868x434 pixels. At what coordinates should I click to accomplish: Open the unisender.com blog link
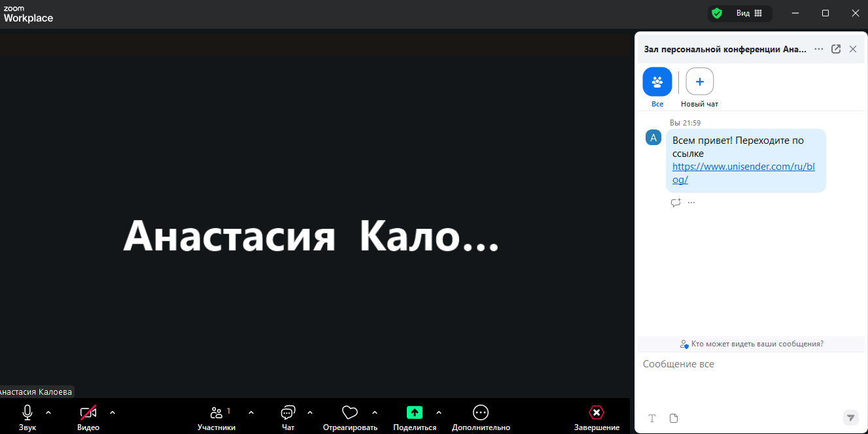click(744, 173)
